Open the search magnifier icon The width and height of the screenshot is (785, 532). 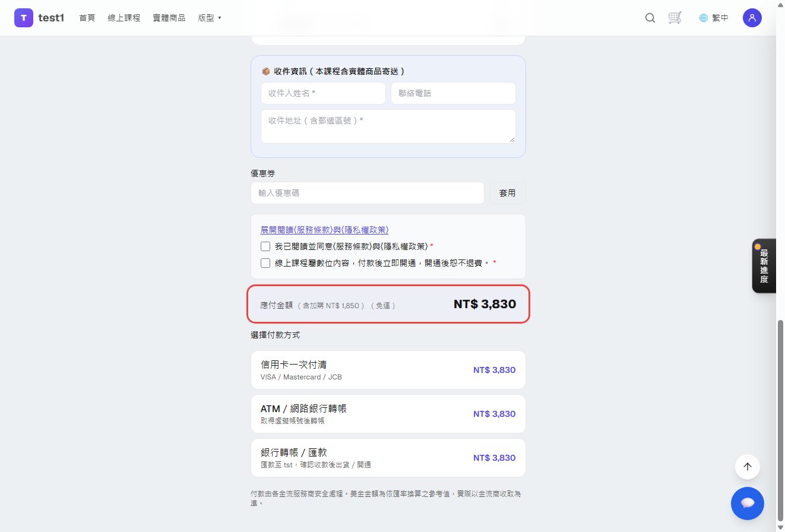650,18
